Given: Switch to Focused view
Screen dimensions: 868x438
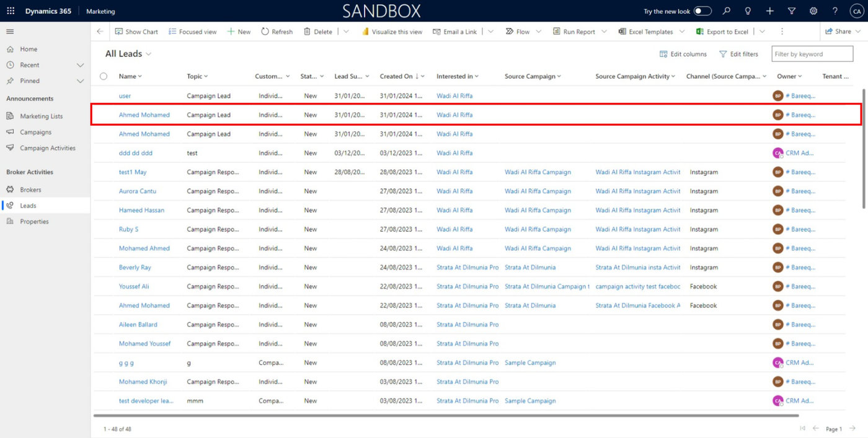Looking at the screenshot, I should click(192, 32).
